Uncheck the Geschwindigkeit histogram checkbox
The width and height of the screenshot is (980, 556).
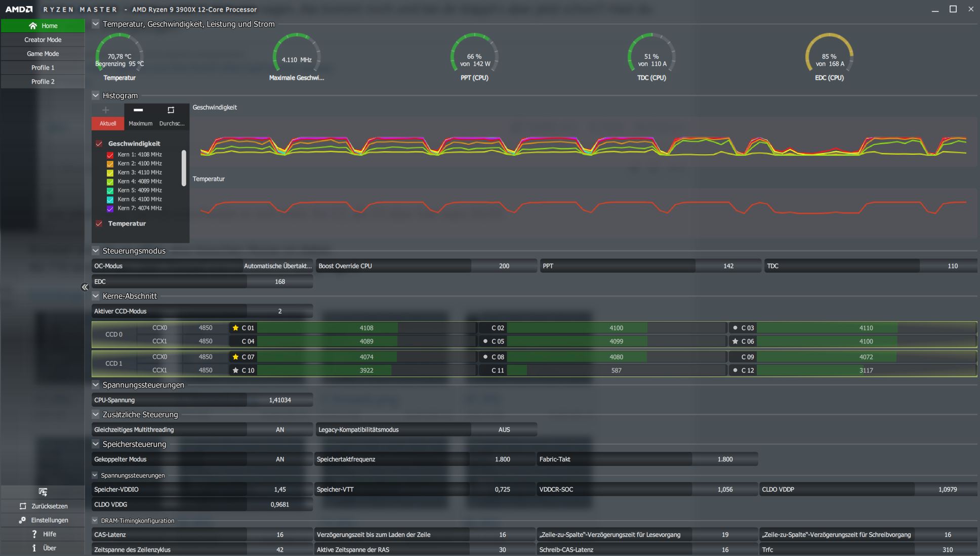point(99,144)
